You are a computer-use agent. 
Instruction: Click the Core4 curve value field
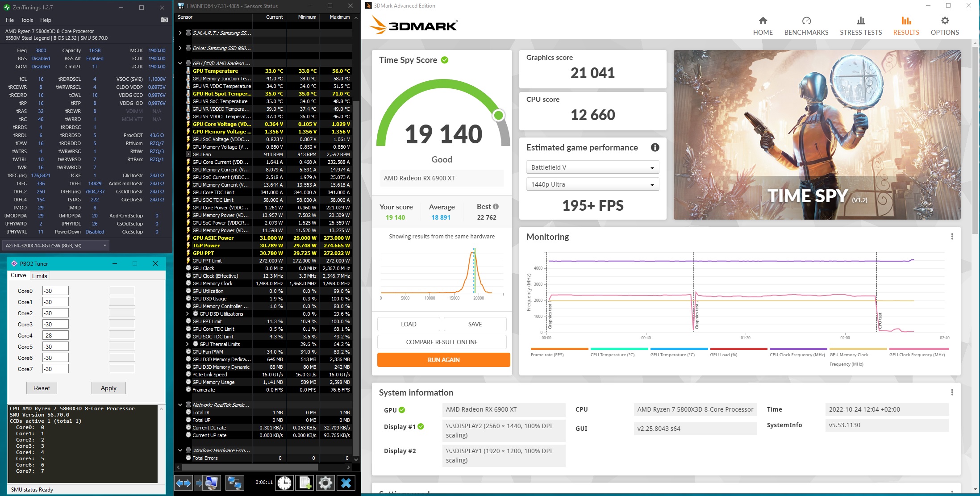click(55, 335)
